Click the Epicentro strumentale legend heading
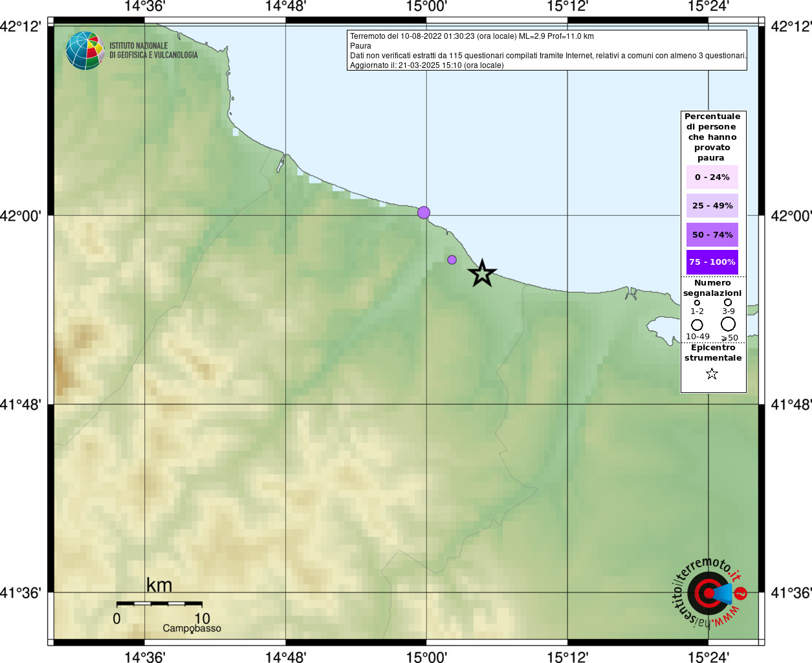 [x=713, y=352]
